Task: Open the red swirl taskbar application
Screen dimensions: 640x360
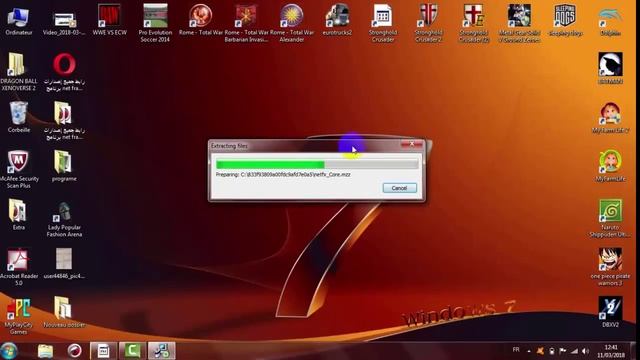Action: (x=74, y=351)
